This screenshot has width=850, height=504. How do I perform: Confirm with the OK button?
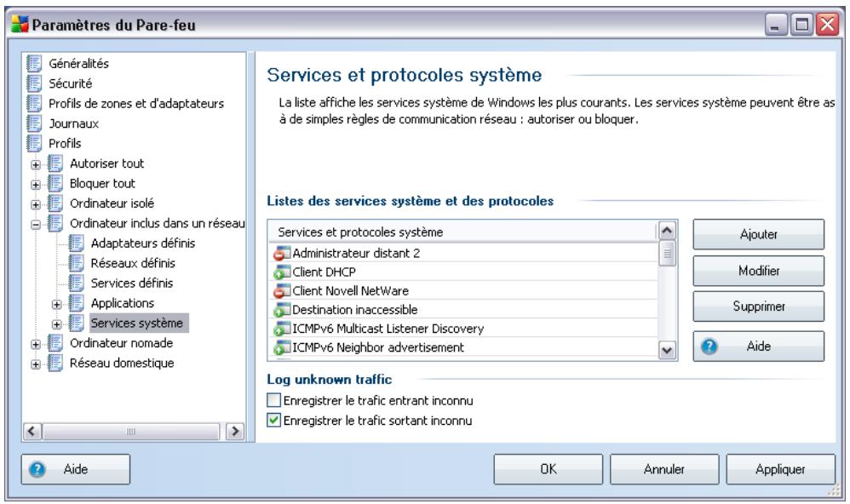click(548, 469)
